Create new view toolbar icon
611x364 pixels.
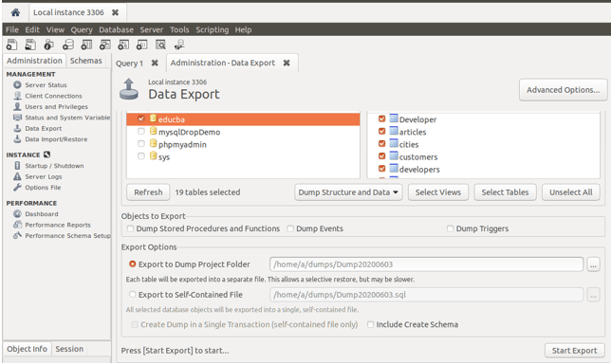(104, 45)
